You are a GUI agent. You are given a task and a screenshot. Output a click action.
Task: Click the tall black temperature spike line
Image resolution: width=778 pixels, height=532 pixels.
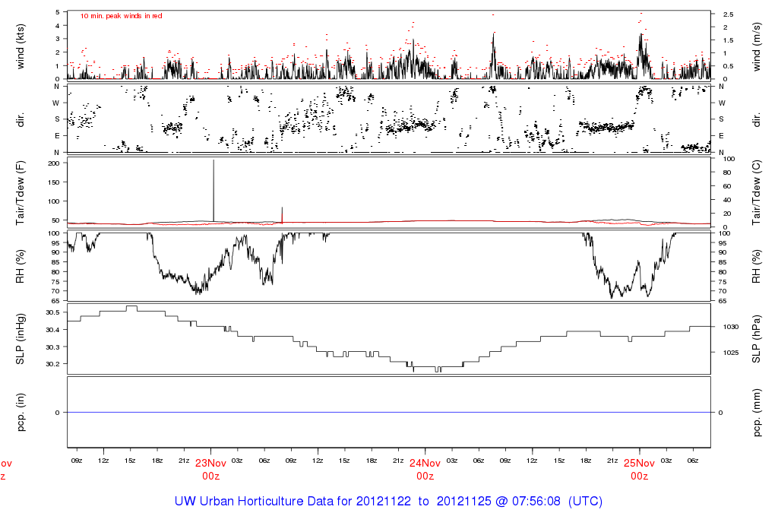click(x=213, y=191)
